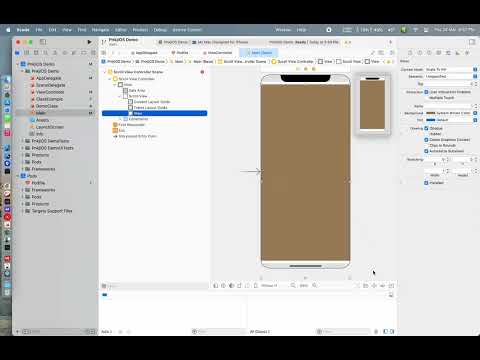Open the Attributes inspector icon
Image resolution: width=480 pixels, height=360 pixels.
[x=448, y=53]
